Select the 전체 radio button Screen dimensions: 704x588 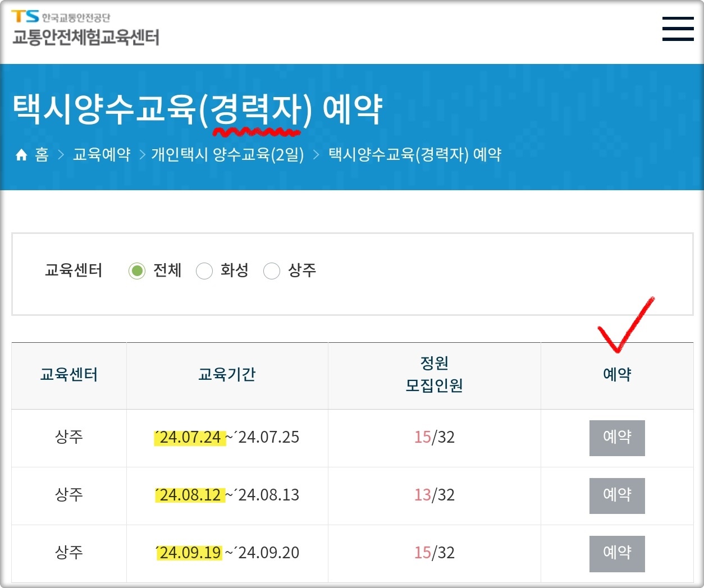tap(137, 271)
